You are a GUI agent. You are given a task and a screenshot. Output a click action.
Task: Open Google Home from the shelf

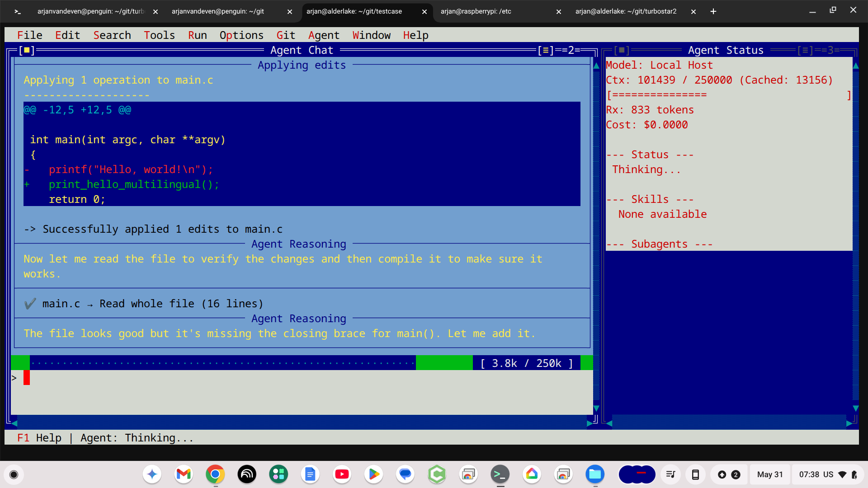click(x=532, y=474)
